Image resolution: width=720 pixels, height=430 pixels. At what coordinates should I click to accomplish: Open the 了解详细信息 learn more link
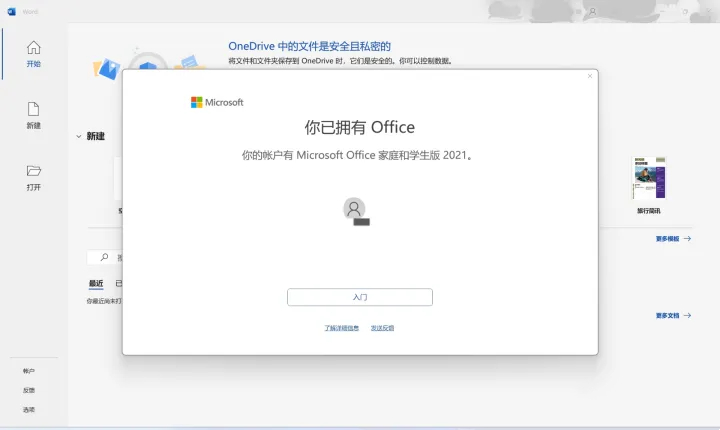click(341, 328)
